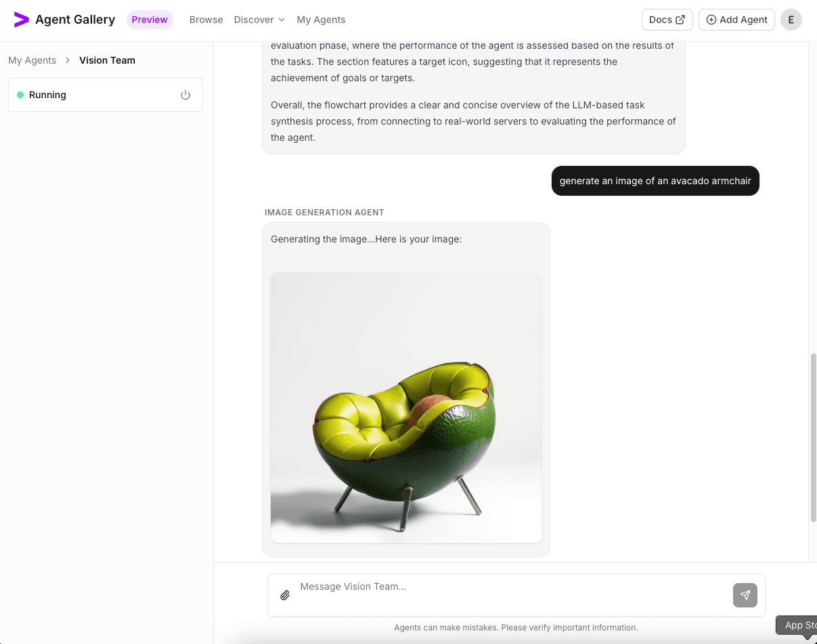Click the chat vertical scrollbar
The height and width of the screenshot is (644, 817).
click(x=813, y=437)
